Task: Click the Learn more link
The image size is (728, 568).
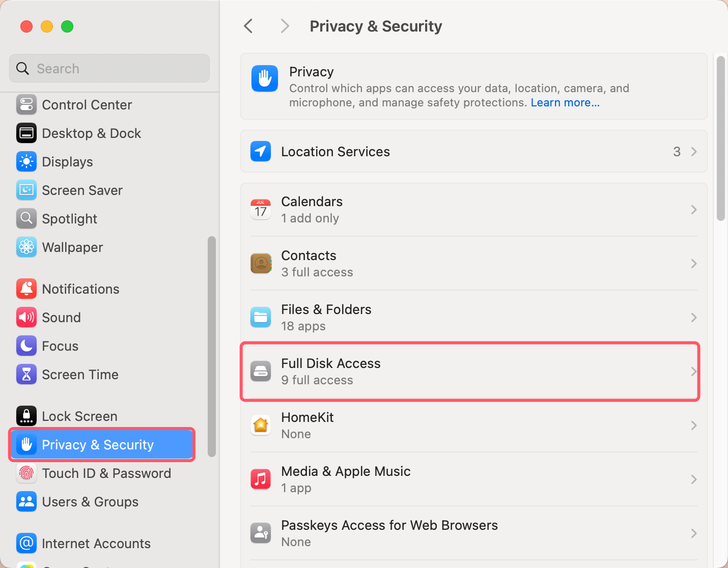Action: point(565,102)
